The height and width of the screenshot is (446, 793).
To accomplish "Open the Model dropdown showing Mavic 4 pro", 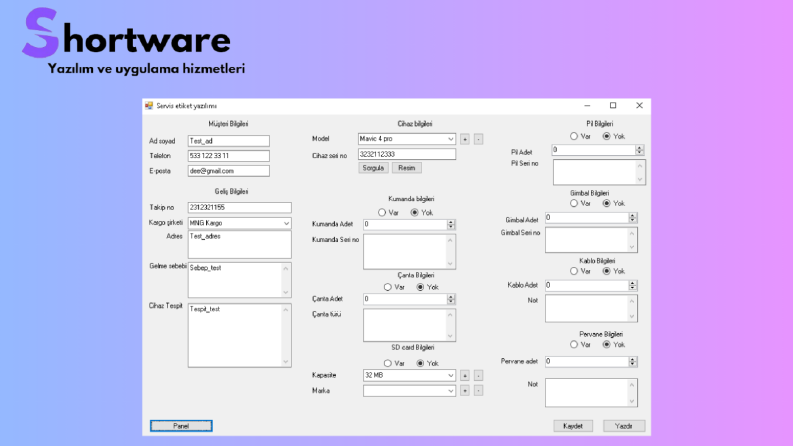I will click(x=407, y=139).
